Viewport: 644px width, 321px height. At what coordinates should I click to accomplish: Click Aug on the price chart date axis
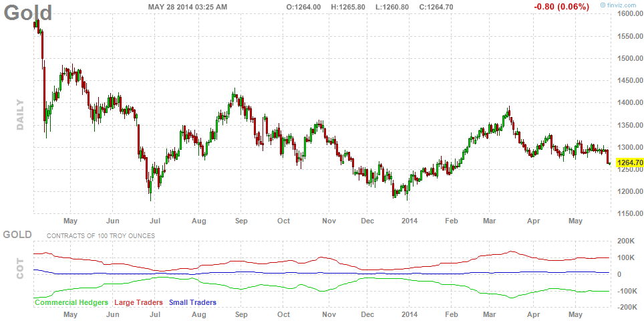click(x=199, y=221)
